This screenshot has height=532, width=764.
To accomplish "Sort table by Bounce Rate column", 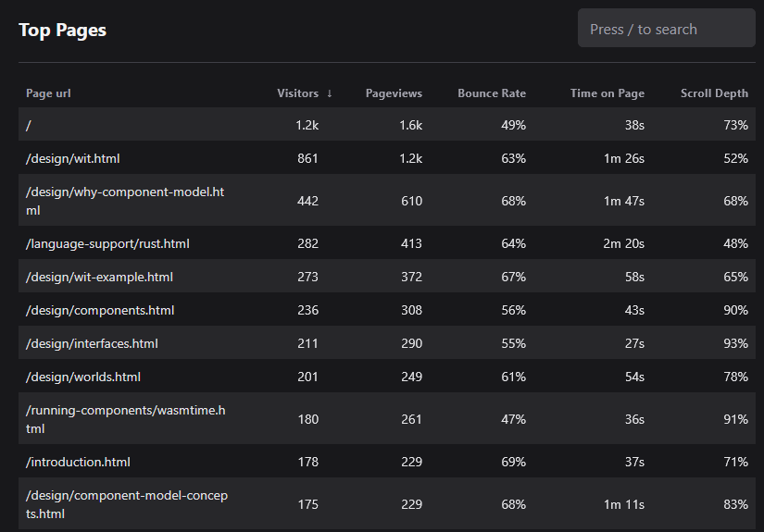I will click(x=491, y=93).
